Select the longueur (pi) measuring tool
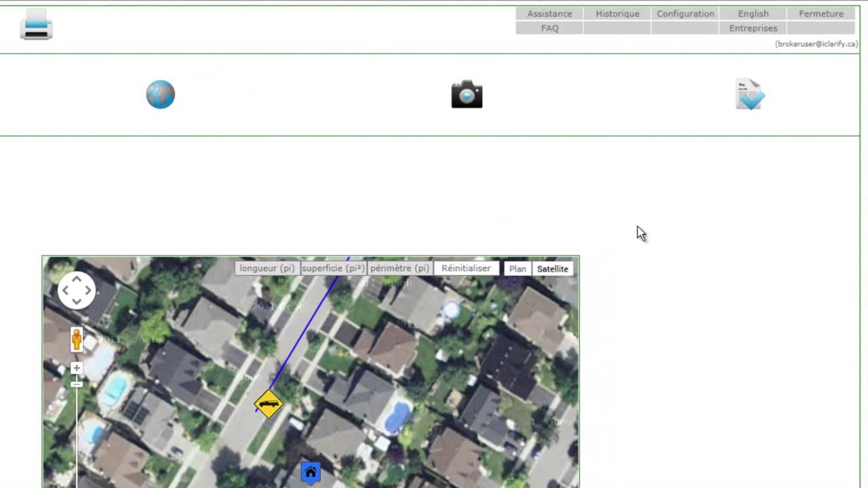868x488 pixels. coord(267,268)
